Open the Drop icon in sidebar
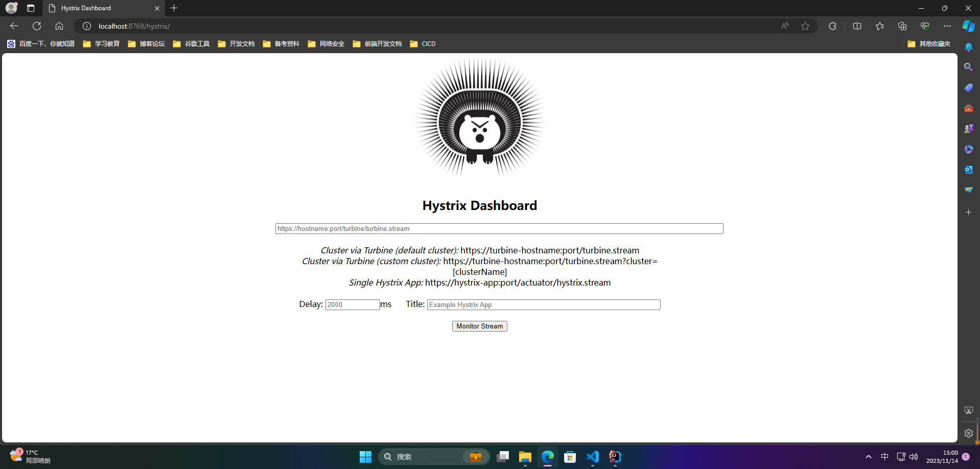This screenshot has height=469, width=980. point(968,190)
